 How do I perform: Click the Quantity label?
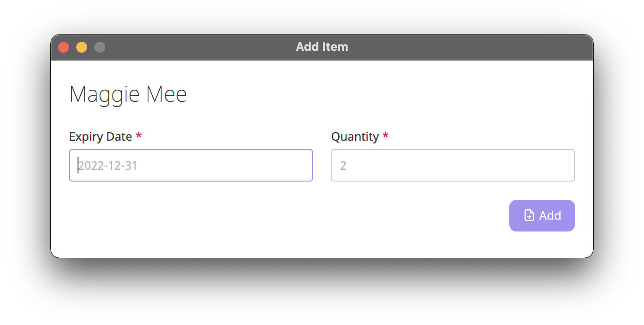click(x=355, y=136)
